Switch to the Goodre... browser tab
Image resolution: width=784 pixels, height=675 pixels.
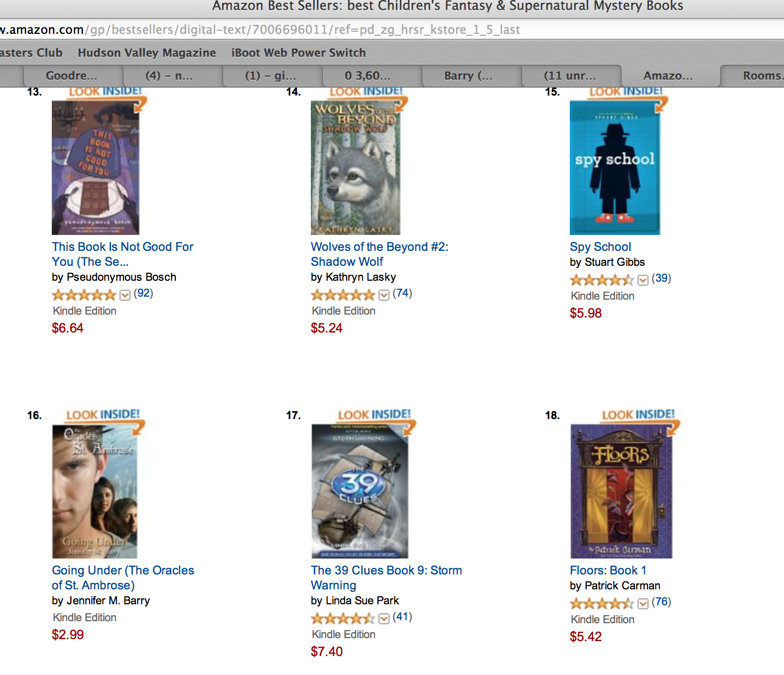72,76
